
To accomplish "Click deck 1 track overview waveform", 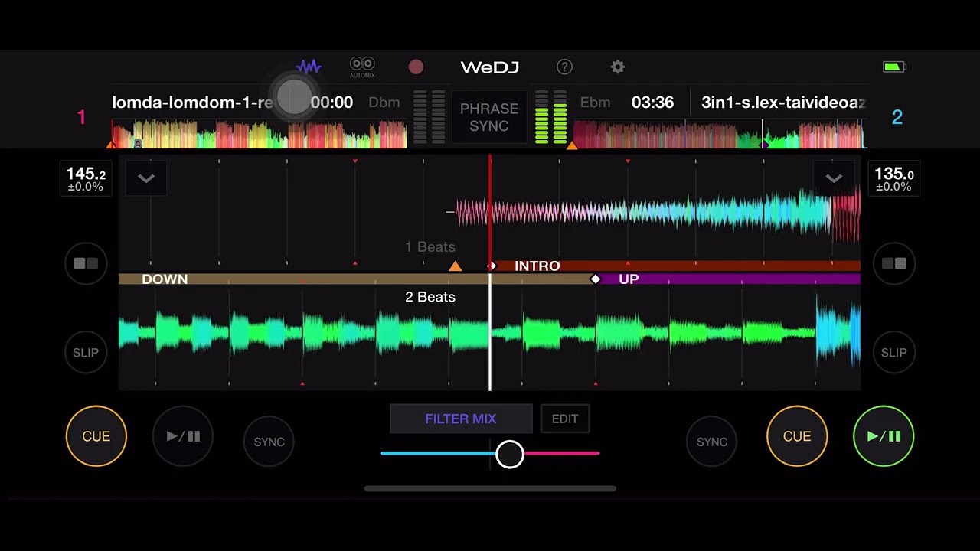I will coord(259,134).
